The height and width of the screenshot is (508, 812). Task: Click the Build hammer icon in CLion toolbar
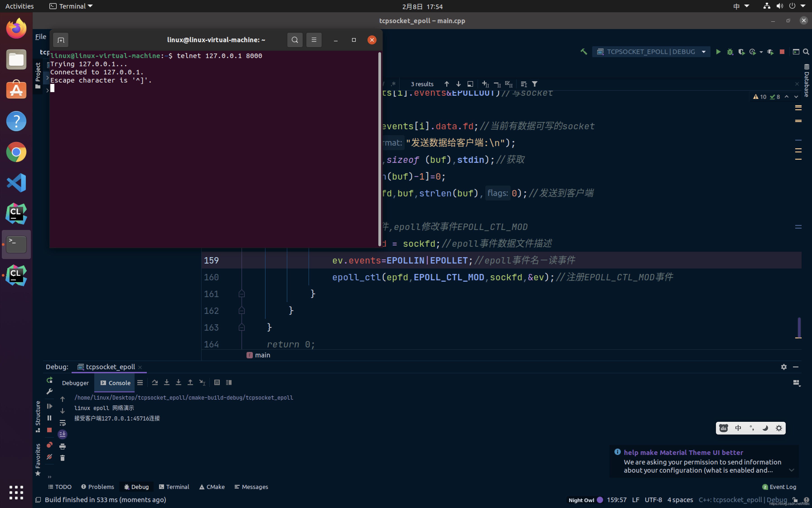click(x=584, y=52)
